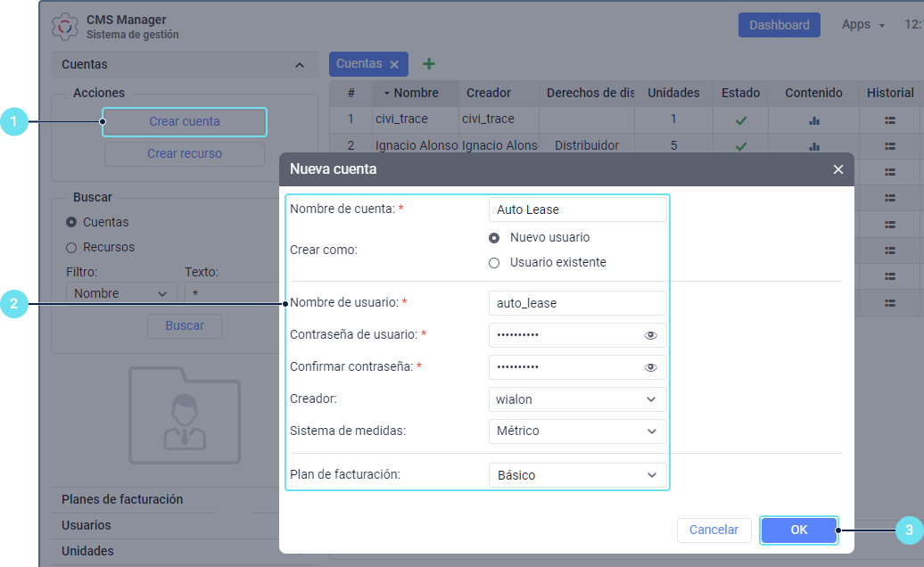Viewport: 924px width, 567px height.
Task: Open content chart icon for civi_trace
Action: (813, 119)
